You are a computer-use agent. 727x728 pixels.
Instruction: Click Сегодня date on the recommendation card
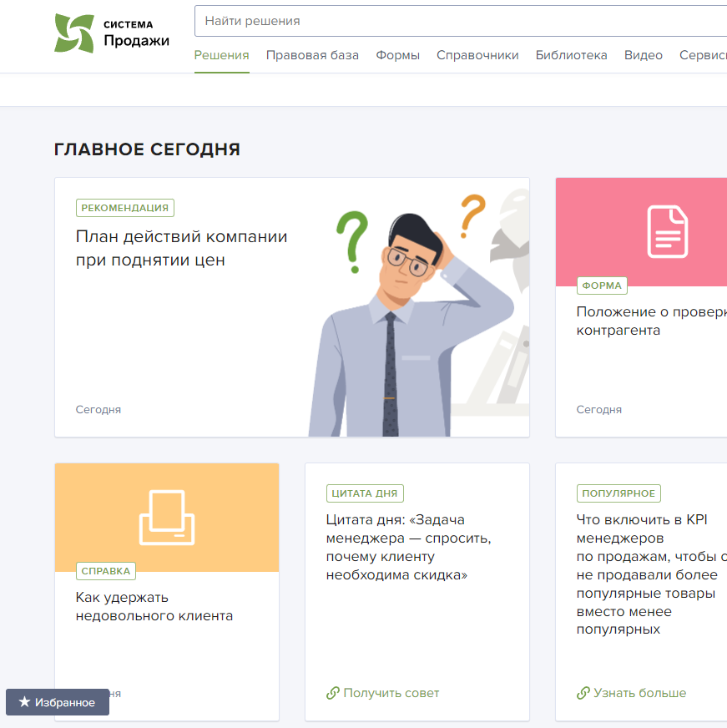(98, 409)
